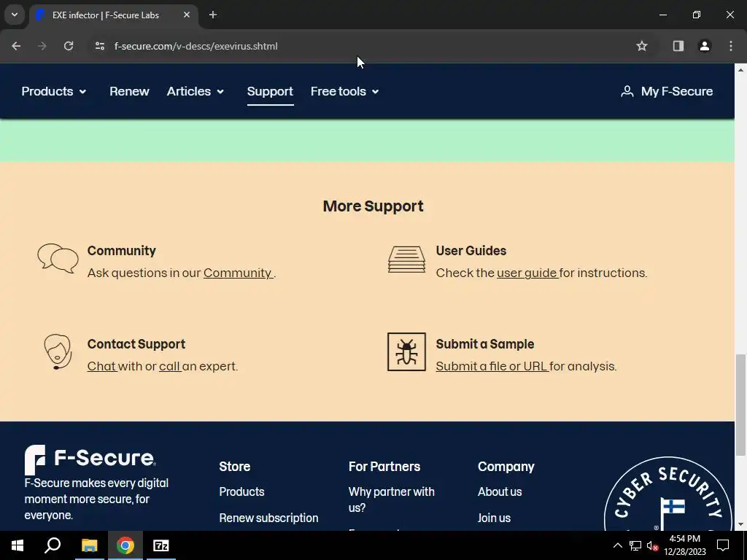This screenshot has width=747, height=560.
Task: Click the User Guides stacked papers icon
Action: tap(406, 260)
